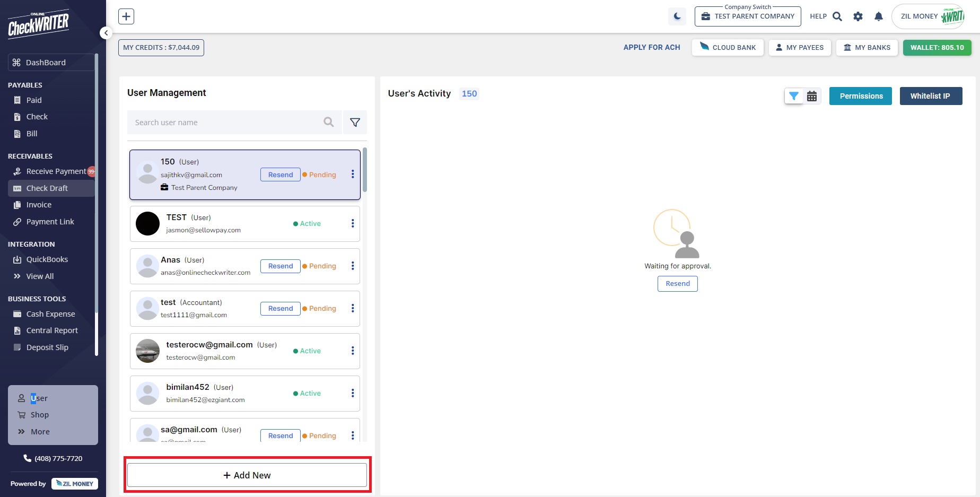Toggle dark mode moon icon
This screenshot has height=497, width=980.
677,16
